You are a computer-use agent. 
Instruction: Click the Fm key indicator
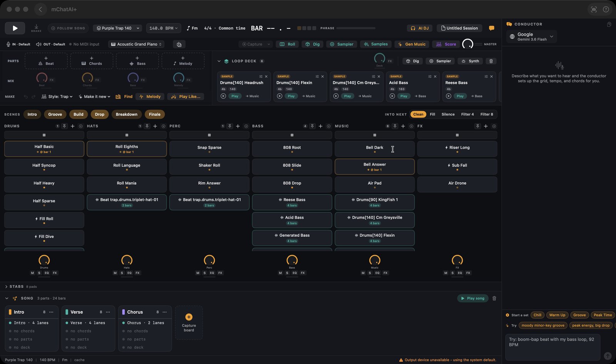tap(192, 28)
